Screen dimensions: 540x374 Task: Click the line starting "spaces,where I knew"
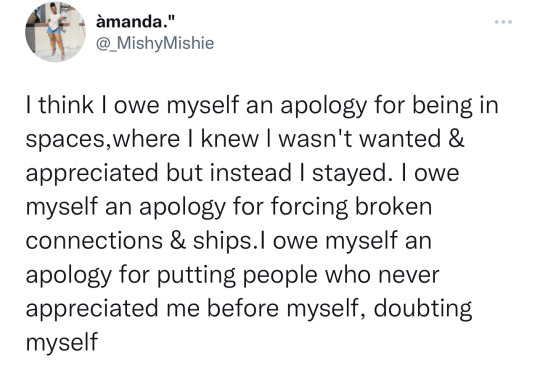click(x=245, y=139)
